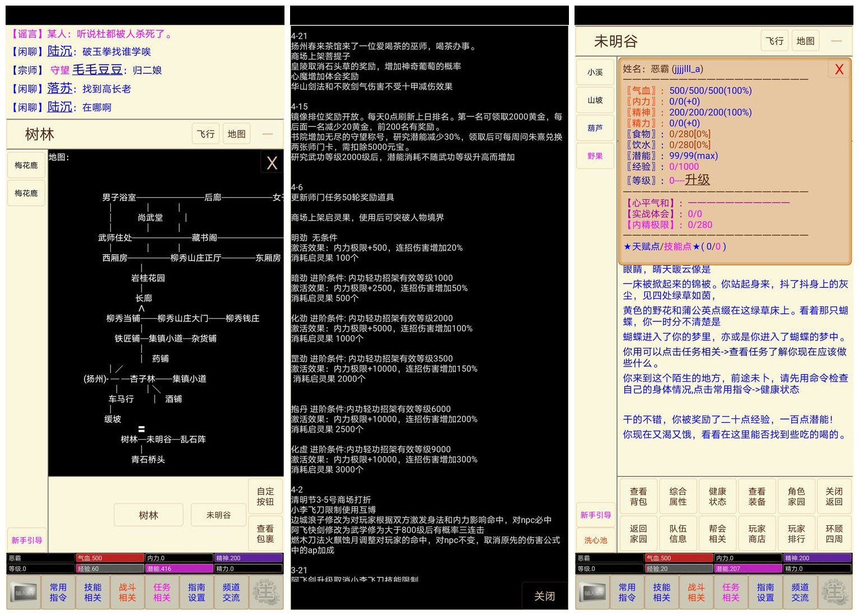
Task: Click 藏书阁 node on the map
Action: pos(204,237)
